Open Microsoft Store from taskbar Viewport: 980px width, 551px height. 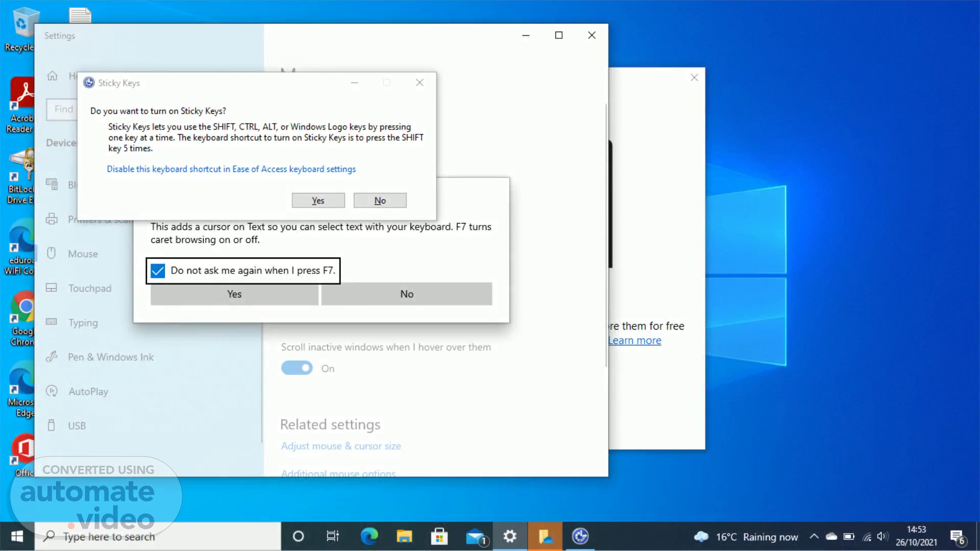tap(439, 536)
